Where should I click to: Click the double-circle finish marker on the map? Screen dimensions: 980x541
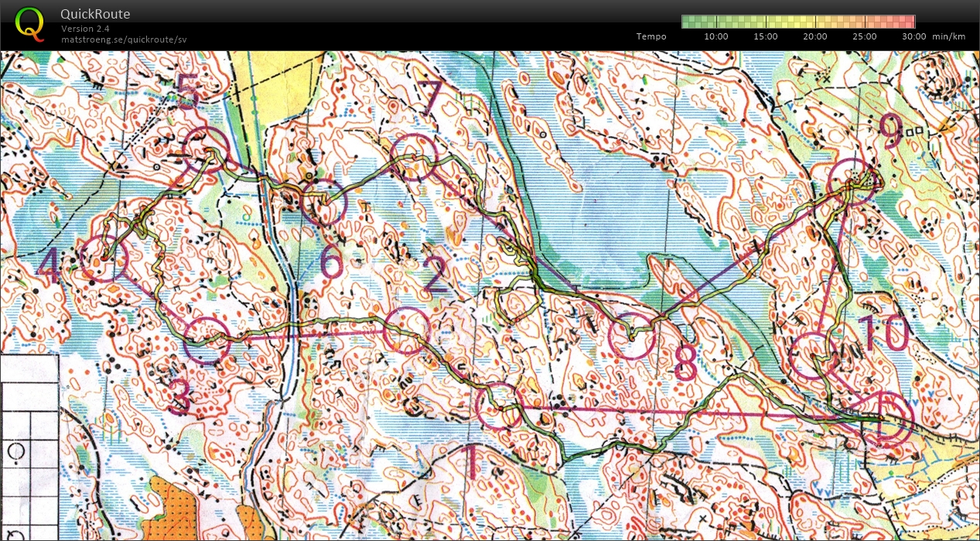(886, 420)
